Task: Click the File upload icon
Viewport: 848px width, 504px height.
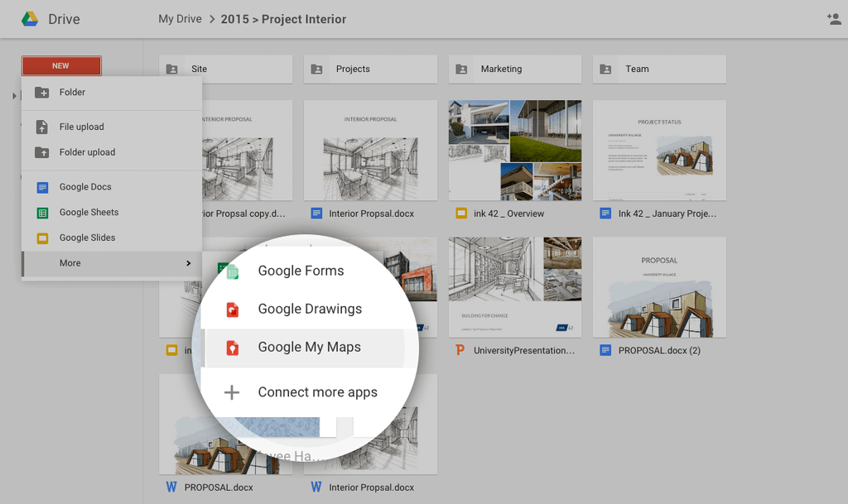Action: pos(42,127)
